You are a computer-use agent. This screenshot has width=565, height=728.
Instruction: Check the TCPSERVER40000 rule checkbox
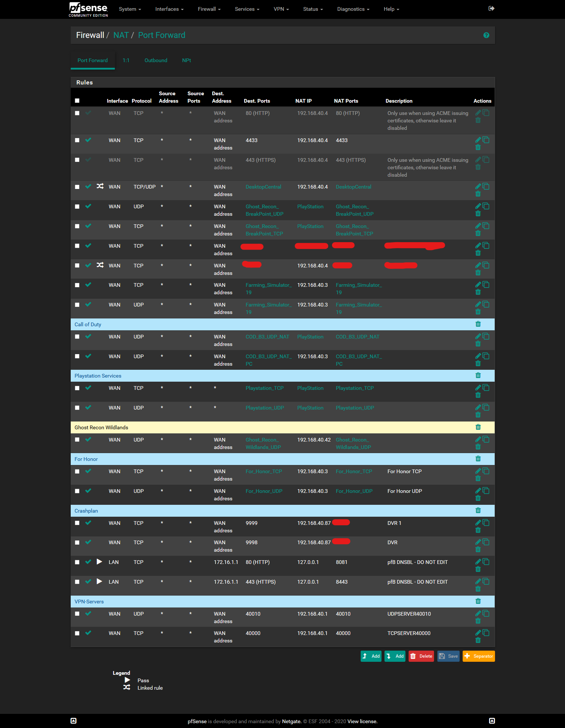click(x=77, y=633)
